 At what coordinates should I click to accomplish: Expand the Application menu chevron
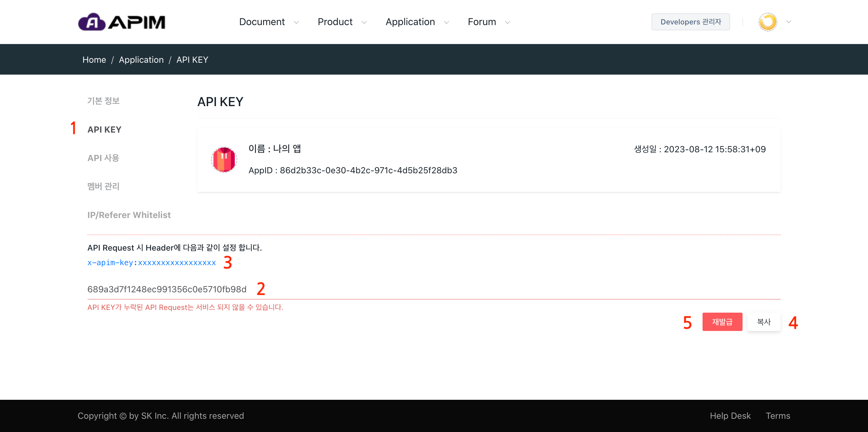(x=447, y=22)
